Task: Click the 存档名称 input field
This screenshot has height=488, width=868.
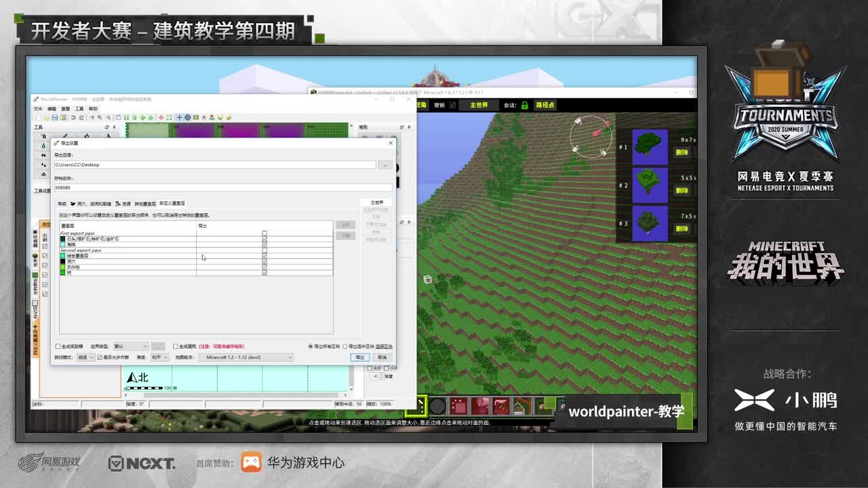Action: (222, 188)
